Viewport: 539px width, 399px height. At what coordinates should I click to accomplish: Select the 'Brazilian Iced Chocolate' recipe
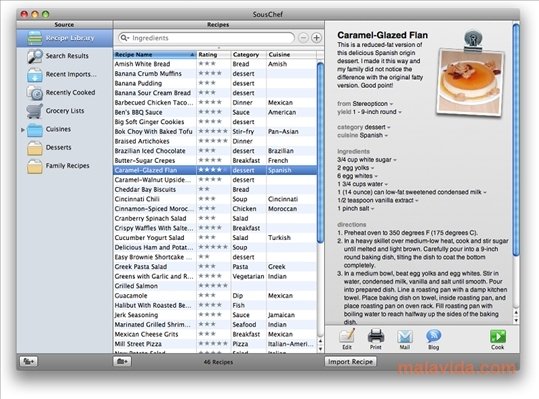(150, 151)
